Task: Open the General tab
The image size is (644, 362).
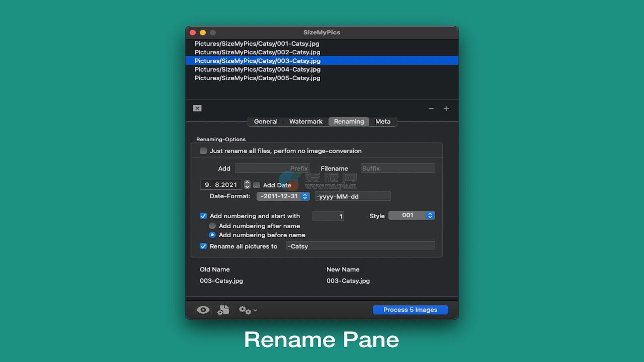Action: [x=266, y=122]
